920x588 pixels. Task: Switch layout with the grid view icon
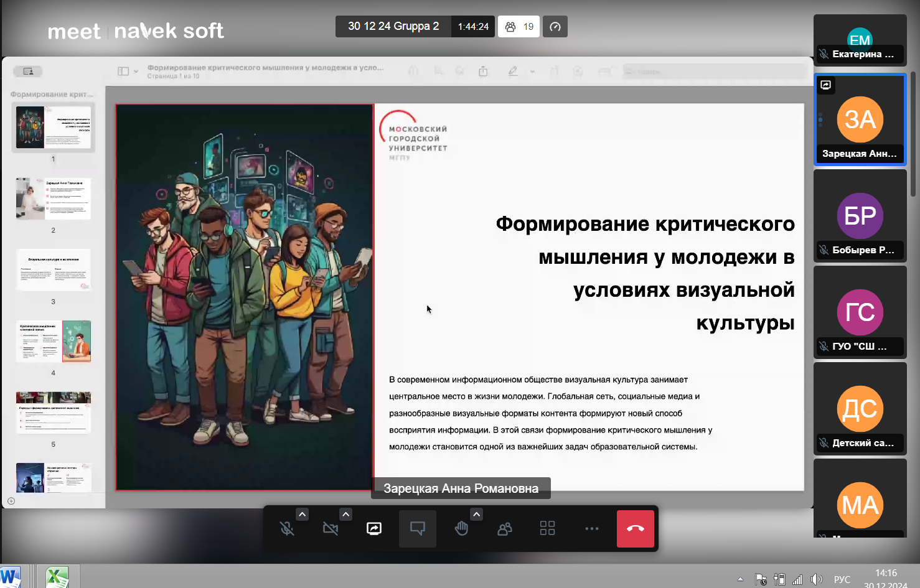tap(548, 529)
